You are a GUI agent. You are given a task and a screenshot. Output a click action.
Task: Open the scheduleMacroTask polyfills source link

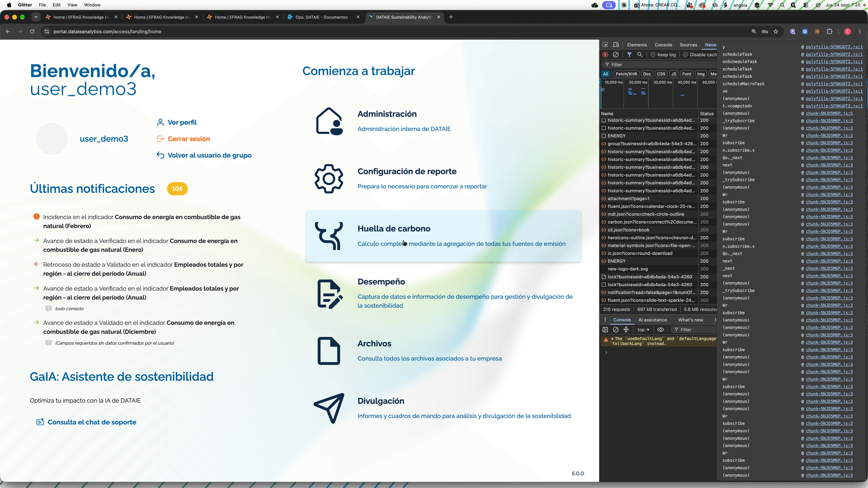(x=834, y=84)
